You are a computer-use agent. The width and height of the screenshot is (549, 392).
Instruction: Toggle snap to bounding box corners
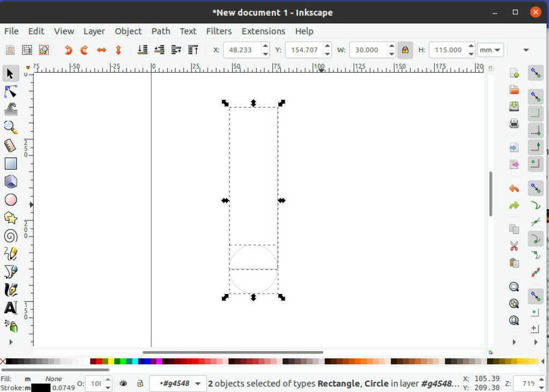coord(536,130)
